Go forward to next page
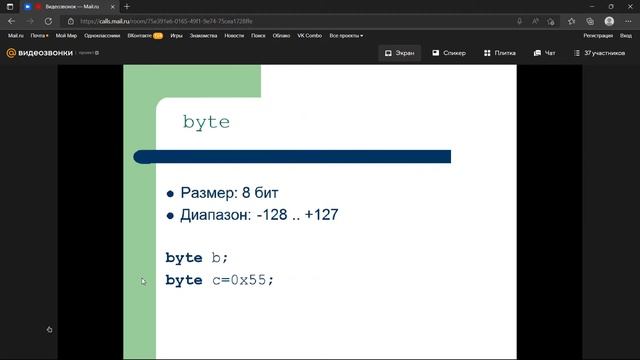Screen dimensions: 640x360 30,21
